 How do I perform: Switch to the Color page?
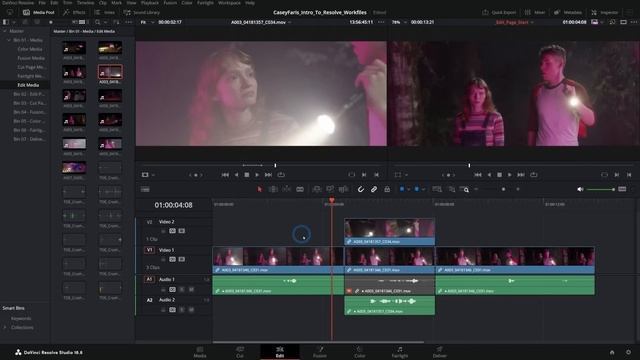click(x=360, y=352)
